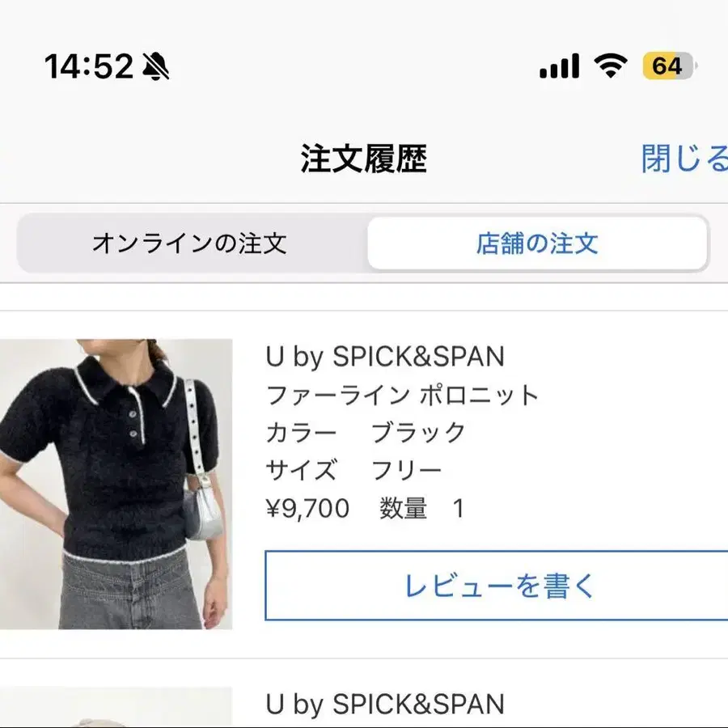The height and width of the screenshot is (728, 728).
Task: Tap the 14:52 clock in status bar
Action: click(89, 66)
